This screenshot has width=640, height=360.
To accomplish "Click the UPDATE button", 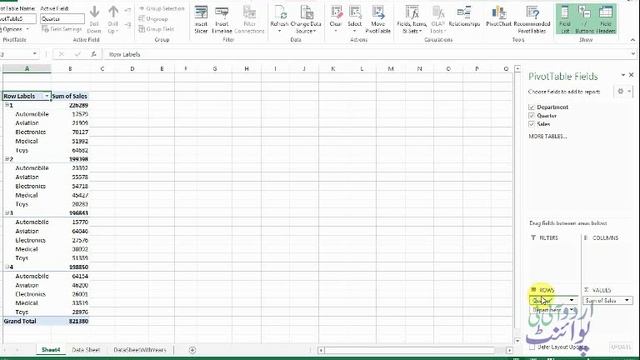I will click(621, 347).
